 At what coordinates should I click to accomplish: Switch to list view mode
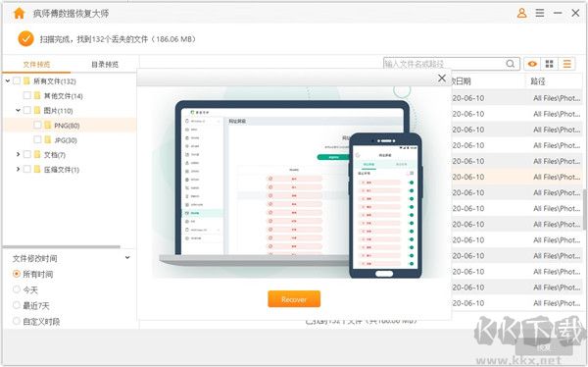tap(567, 64)
